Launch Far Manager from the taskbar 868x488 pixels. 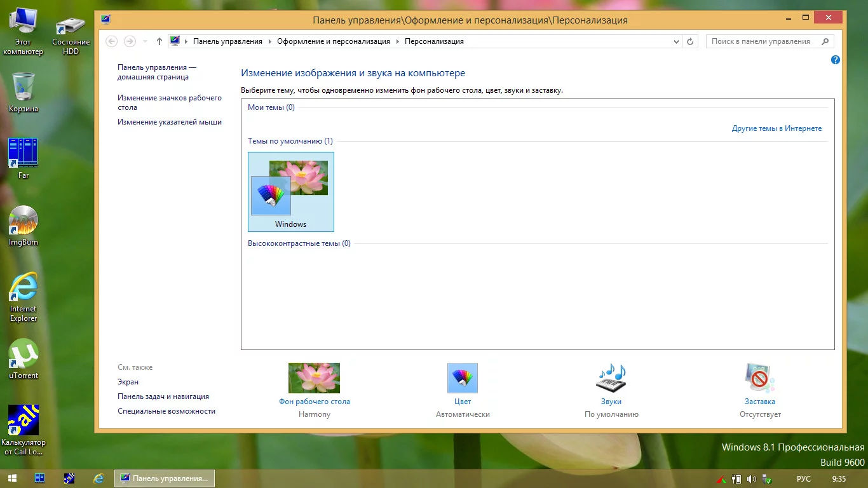(39, 478)
